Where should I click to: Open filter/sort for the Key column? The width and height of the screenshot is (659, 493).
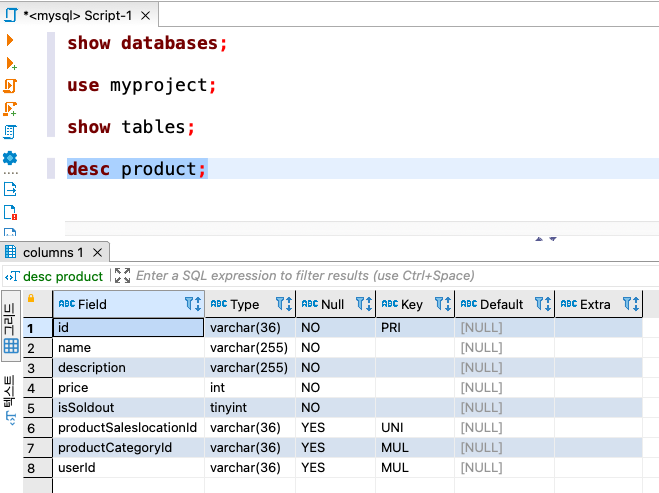point(443,303)
